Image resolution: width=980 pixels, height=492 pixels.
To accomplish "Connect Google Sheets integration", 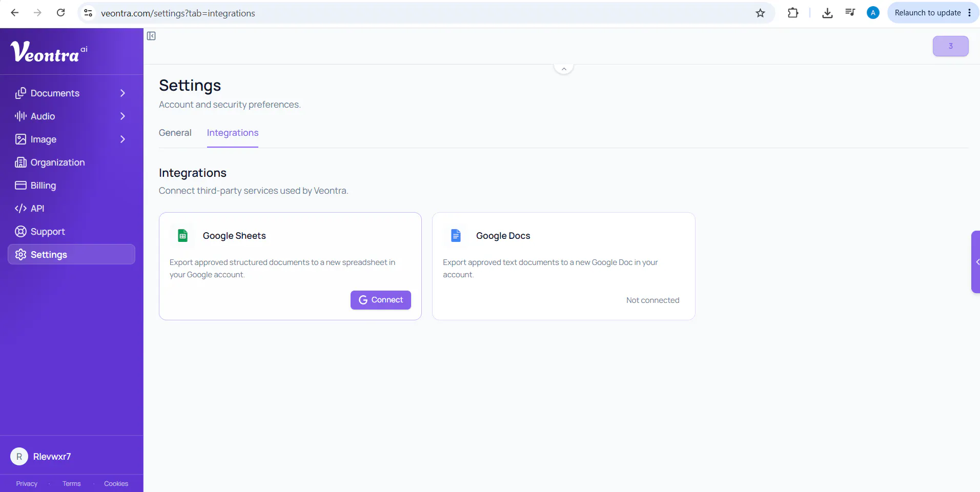I will [x=381, y=300].
